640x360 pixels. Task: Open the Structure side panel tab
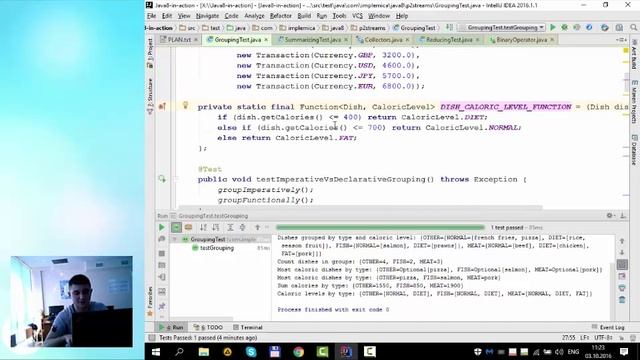pyautogui.click(x=150, y=96)
